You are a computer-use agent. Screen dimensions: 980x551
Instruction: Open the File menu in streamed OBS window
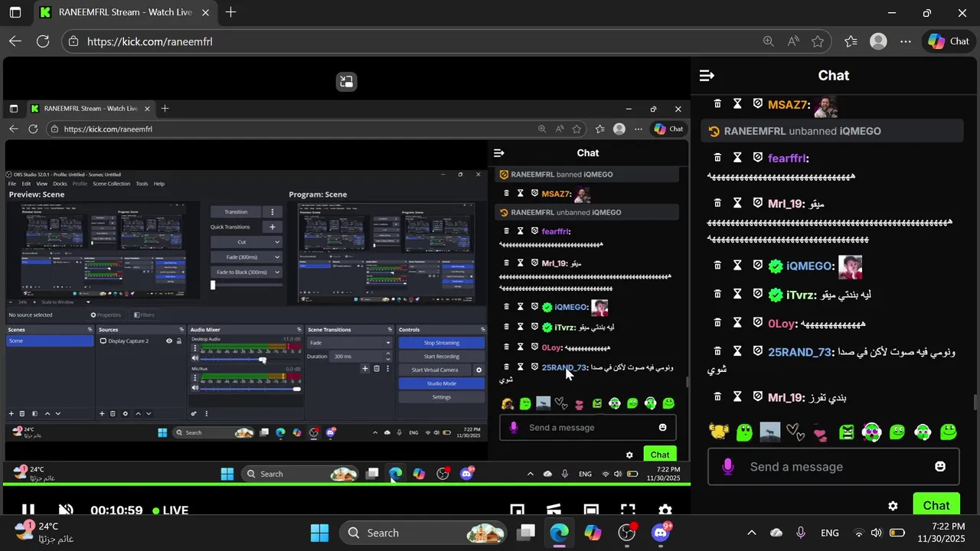pyautogui.click(x=12, y=184)
